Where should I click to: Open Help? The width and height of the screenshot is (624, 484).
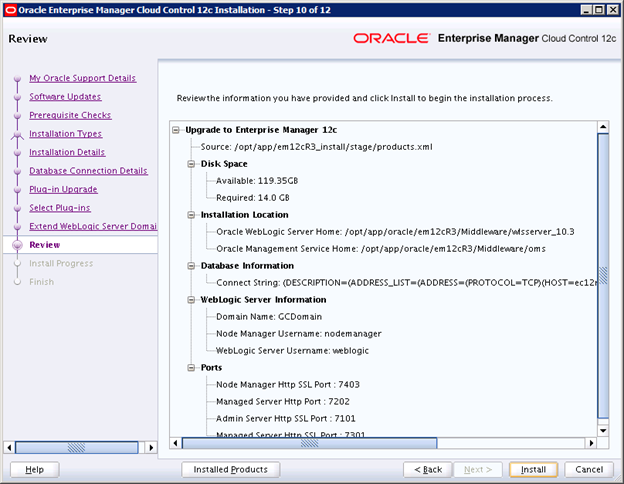click(x=35, y=470)
